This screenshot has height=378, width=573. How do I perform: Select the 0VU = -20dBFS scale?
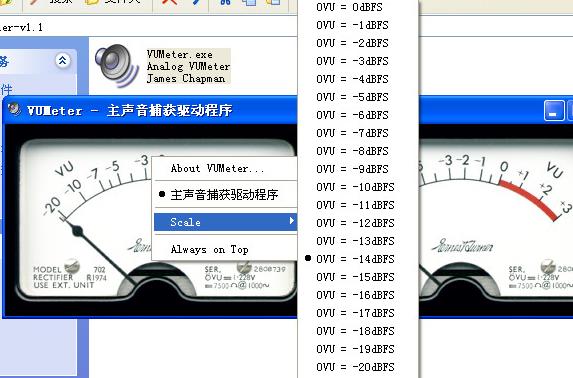pyautogui.click(x=358, y=367)
